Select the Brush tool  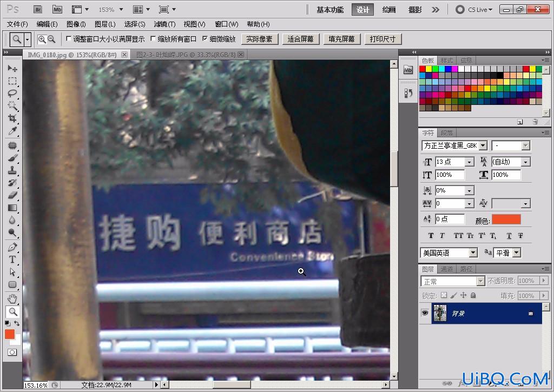point(12,157)
